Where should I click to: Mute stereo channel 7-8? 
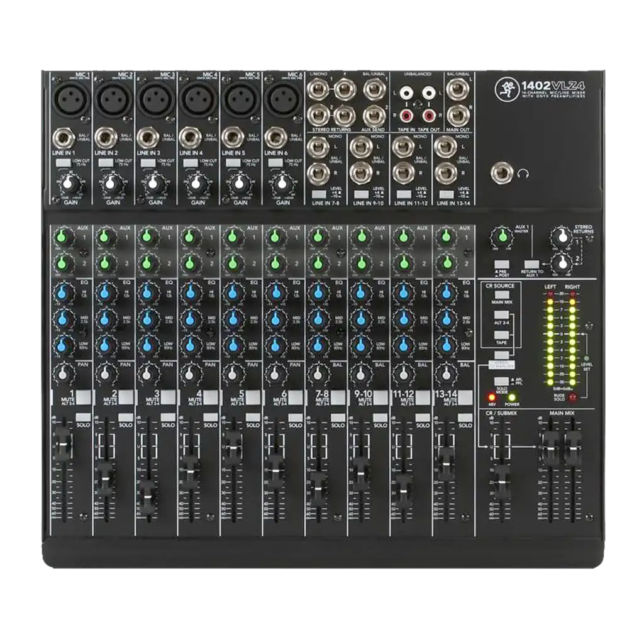tap(338, 397)
